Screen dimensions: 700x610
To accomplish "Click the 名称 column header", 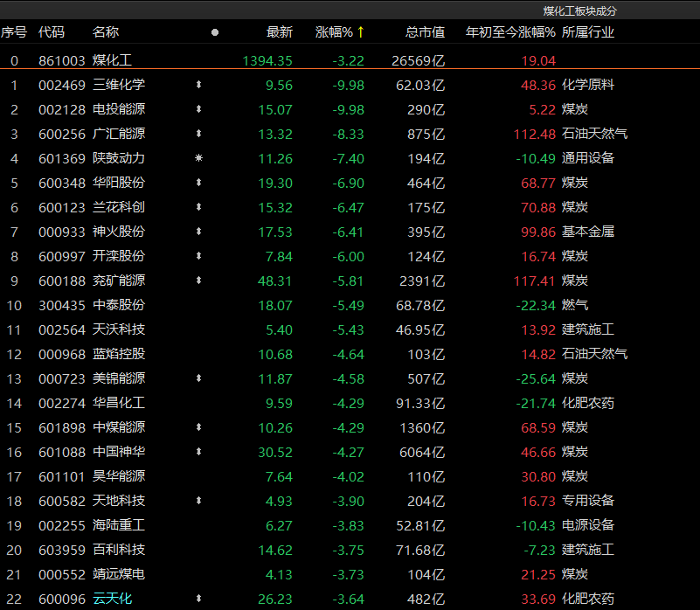I will tap(106, 32).
